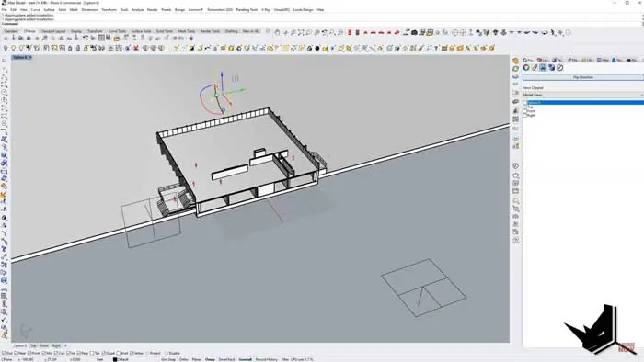Click the Zoom Extents icon in the toolbar
The width and height of the screenshot is (644, 362).
click(x=301, y=33)
